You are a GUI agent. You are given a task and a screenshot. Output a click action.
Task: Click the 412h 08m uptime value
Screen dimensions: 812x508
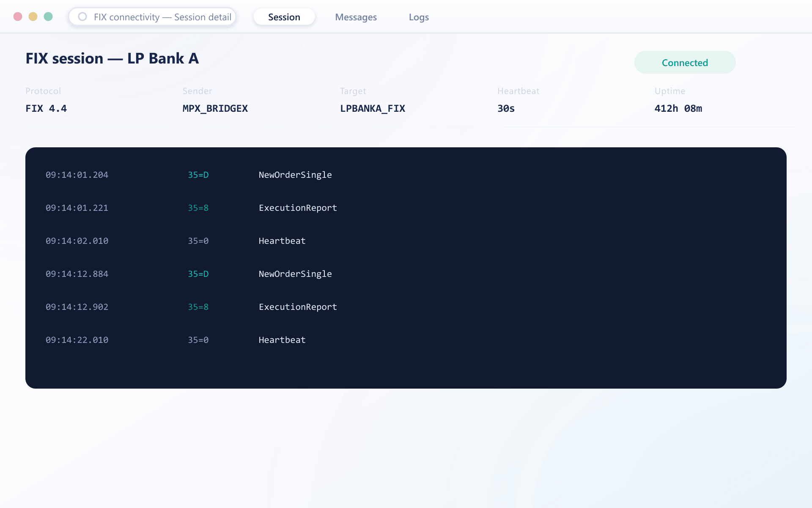678,108
